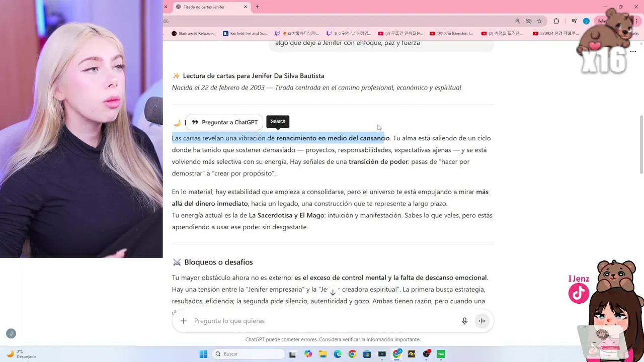The image size is (644, 362).
Task: Open OBS Studio from the taskbar
Action: click(x=427, y=354)
